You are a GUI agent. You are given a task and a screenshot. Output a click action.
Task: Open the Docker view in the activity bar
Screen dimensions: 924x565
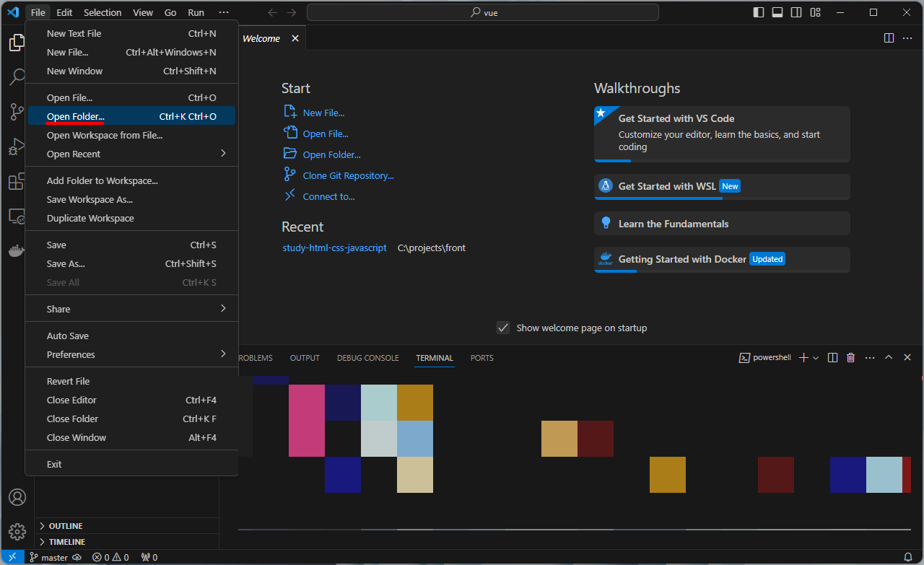point(17,250)
